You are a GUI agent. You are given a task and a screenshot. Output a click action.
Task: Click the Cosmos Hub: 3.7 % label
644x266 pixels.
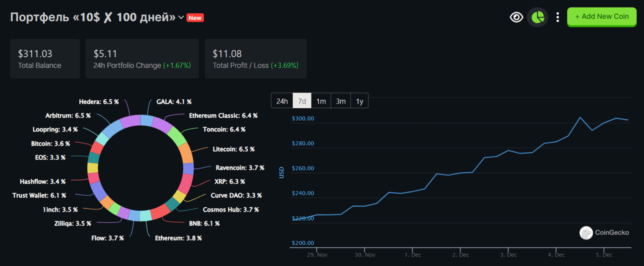[231, 209]
